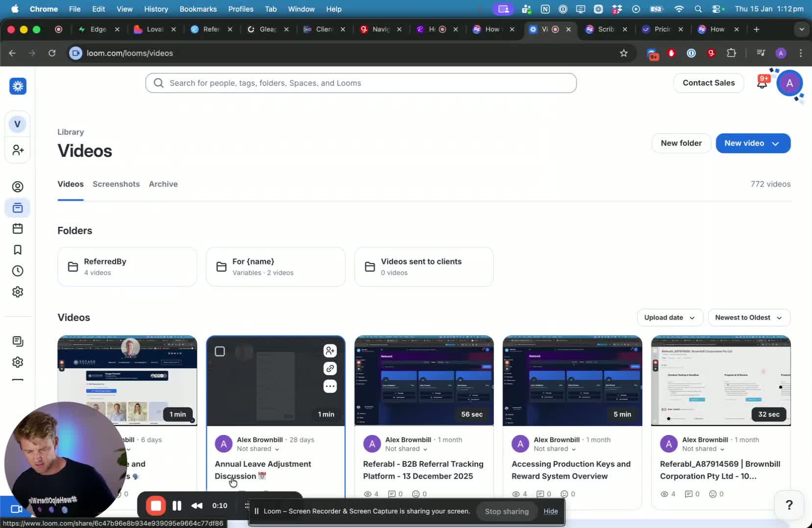Screen dimensions: 812x528
Task: Open the Bookmarks menu in menu bar
Action: click(198, 9)
